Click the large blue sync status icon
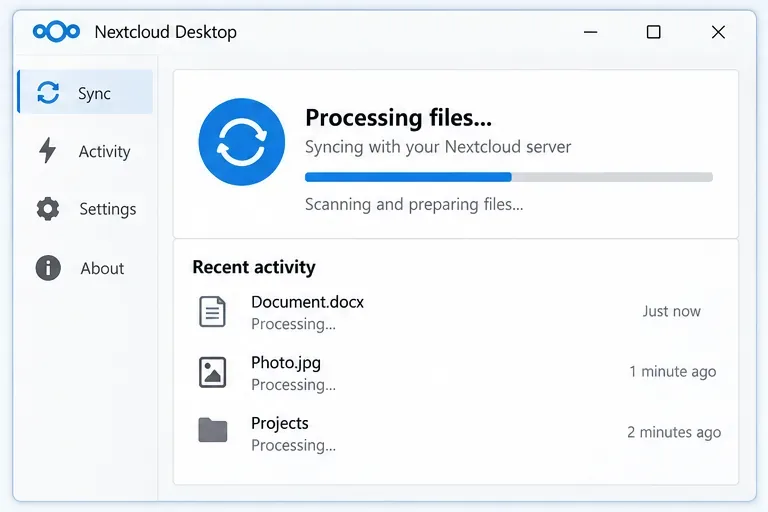Viewport: 768px width, 512px height. tap(241, 142)
